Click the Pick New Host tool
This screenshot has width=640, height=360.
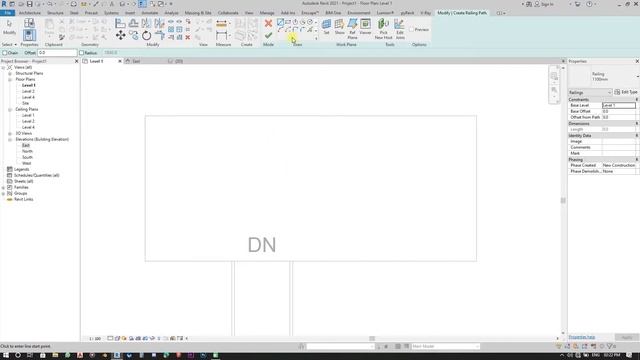point(383,29)
